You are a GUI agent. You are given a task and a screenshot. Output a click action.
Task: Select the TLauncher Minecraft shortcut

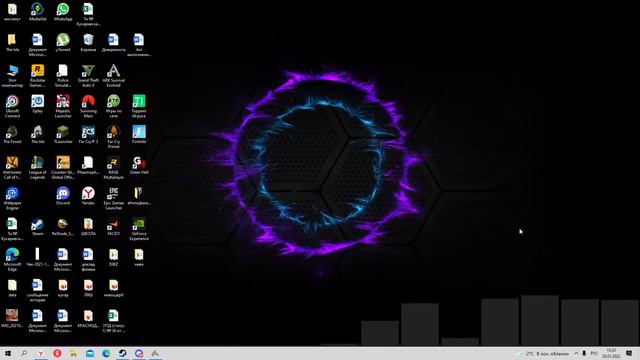[x=63, y=134]
